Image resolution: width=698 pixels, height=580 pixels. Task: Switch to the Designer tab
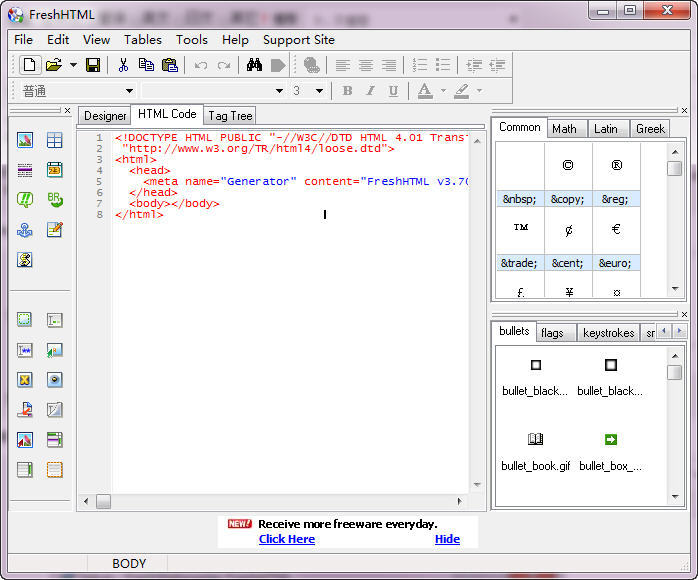[x=105, y=116]
